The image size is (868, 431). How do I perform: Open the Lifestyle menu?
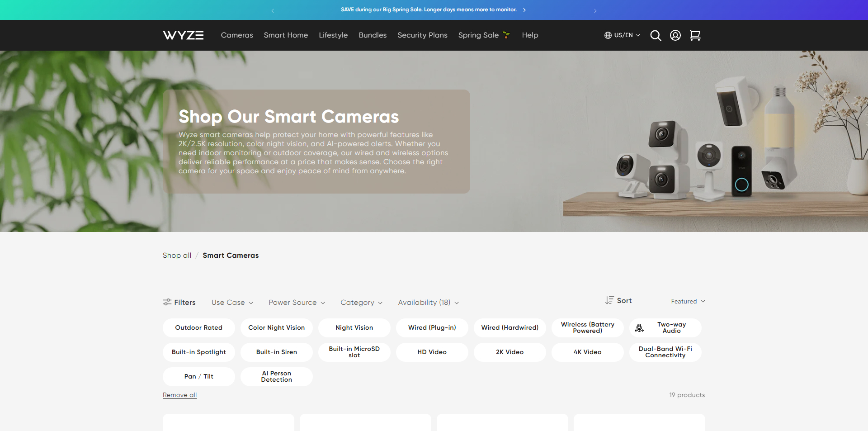[333, 35]
